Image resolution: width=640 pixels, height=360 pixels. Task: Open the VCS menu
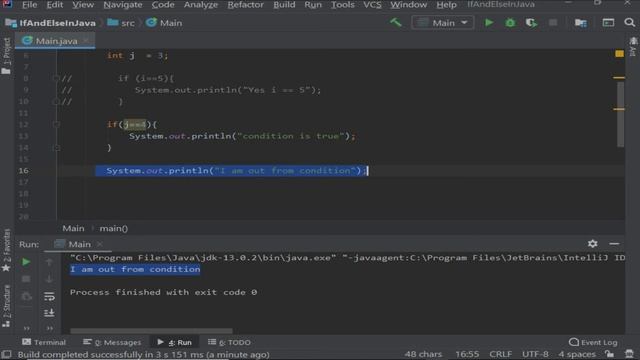tap(372, 5)
